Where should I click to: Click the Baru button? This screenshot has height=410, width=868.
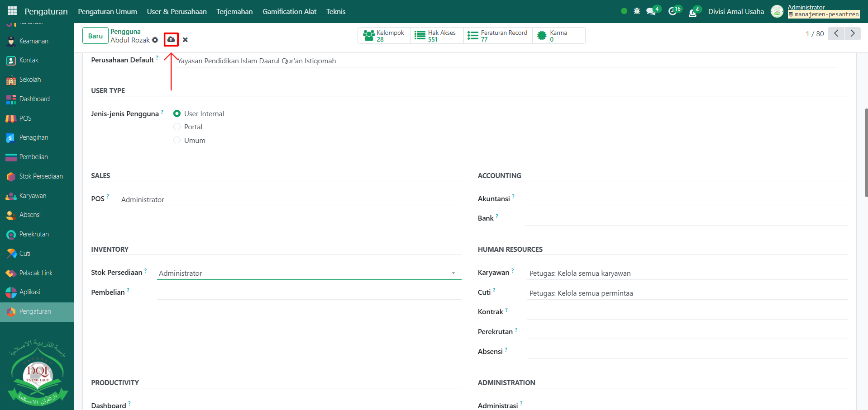95,36
